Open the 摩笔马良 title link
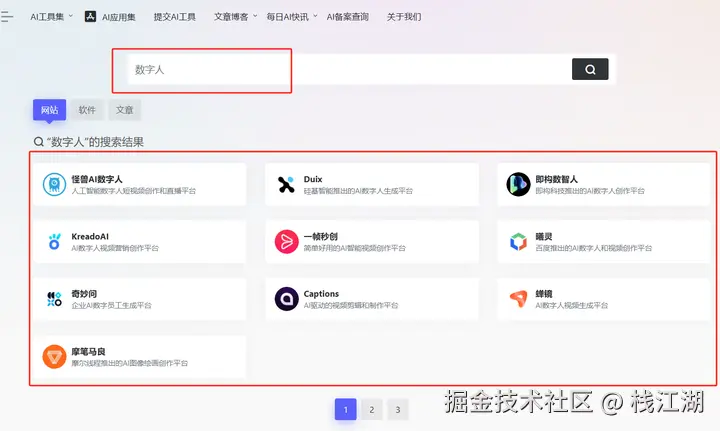Screen dimensions: 720x431 tap(88, 352)
